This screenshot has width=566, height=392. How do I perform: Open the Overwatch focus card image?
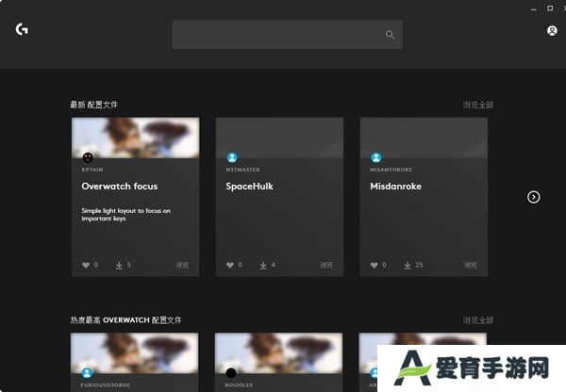pos(135,138)
